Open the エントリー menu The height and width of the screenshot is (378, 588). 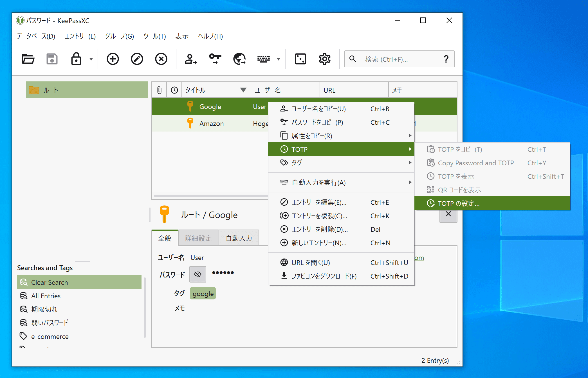pyautogui.click(x=80, y=36)
